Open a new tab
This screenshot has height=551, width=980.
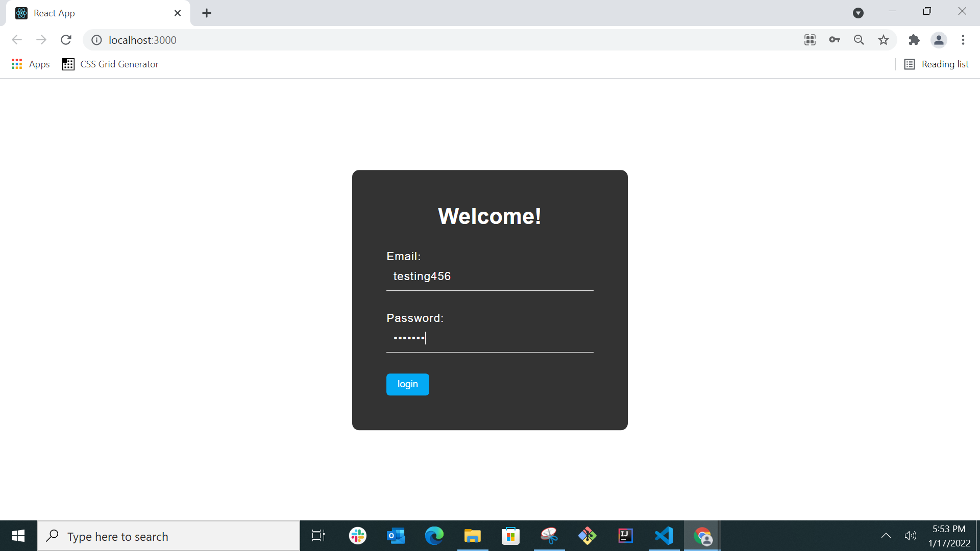coord(207,13)
